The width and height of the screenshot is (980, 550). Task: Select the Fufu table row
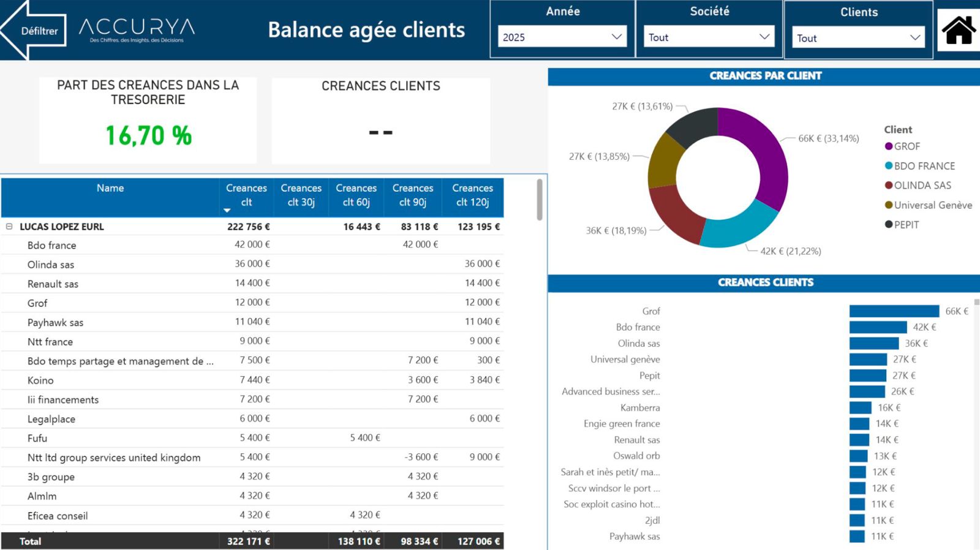coord(252,438)
